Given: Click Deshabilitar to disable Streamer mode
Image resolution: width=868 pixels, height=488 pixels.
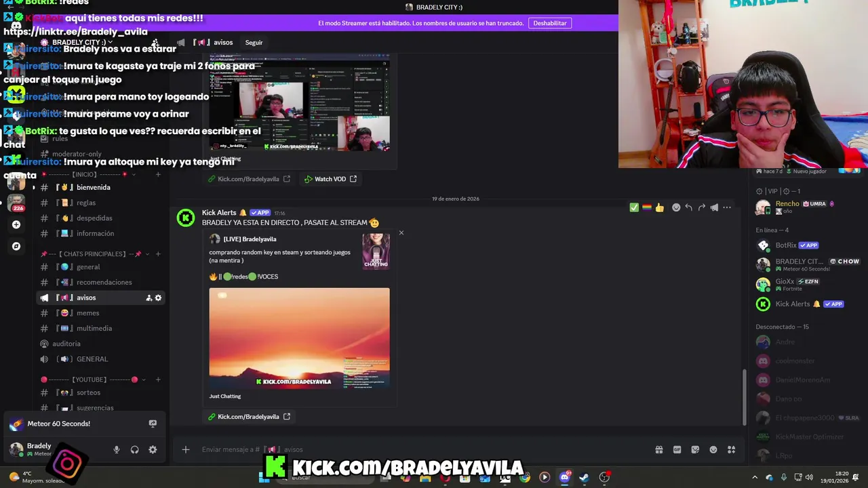Looking at the screenshot, I should pyautogui.click(x=550, y=23).
